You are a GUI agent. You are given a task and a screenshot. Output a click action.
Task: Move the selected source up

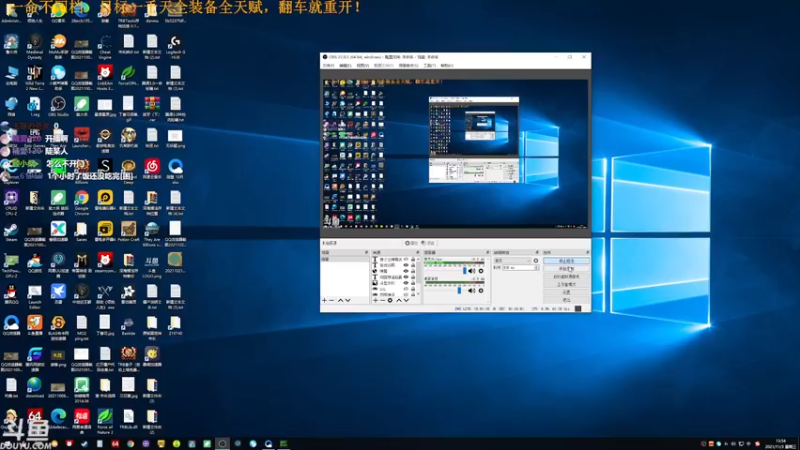coord(399,300)
